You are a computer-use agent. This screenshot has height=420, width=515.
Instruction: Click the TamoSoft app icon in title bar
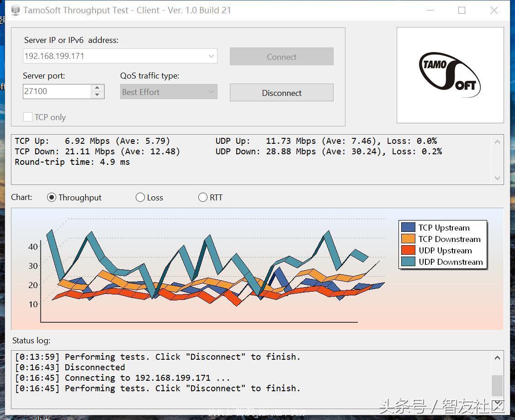tap(16, 10)
